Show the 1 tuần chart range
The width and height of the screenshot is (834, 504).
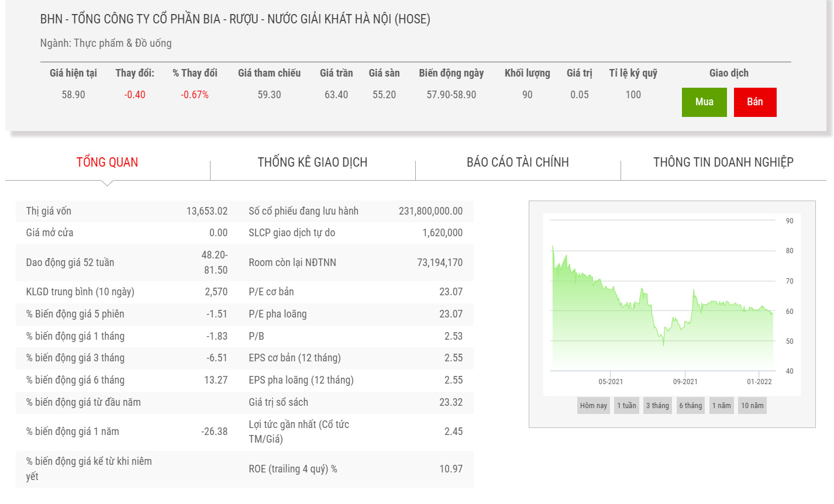tap(626, 406)
